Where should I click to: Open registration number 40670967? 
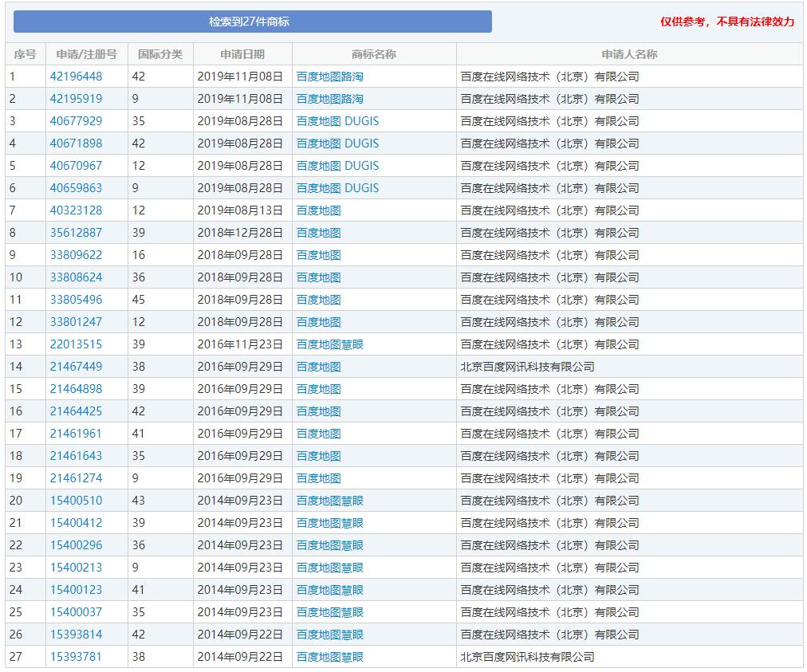coord(76,166)
